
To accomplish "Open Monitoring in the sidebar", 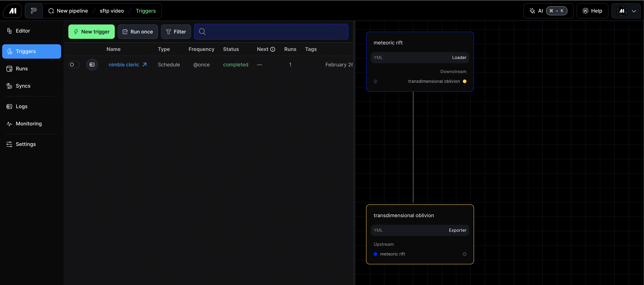I will point(31,123).
